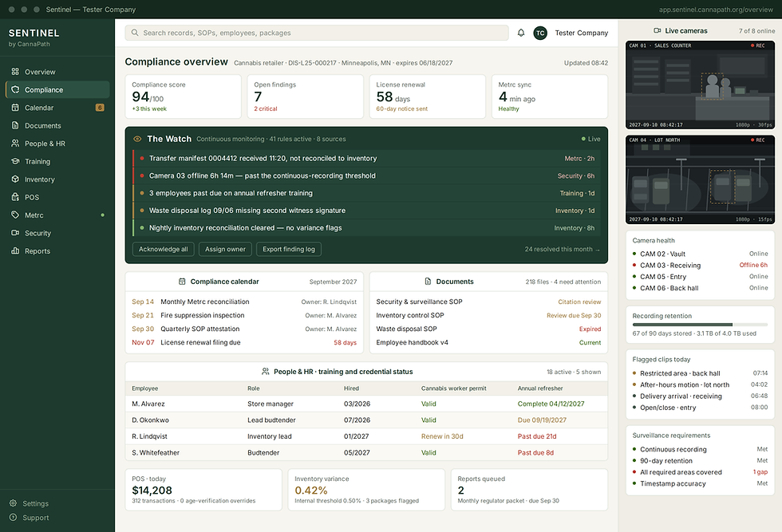Click the All required areas covered requirement

700,472
